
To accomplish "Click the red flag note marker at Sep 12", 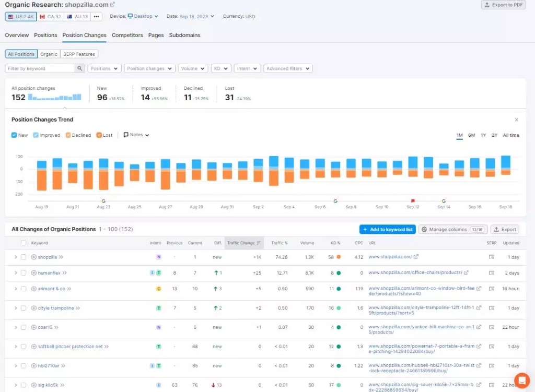I will point(413,201).
